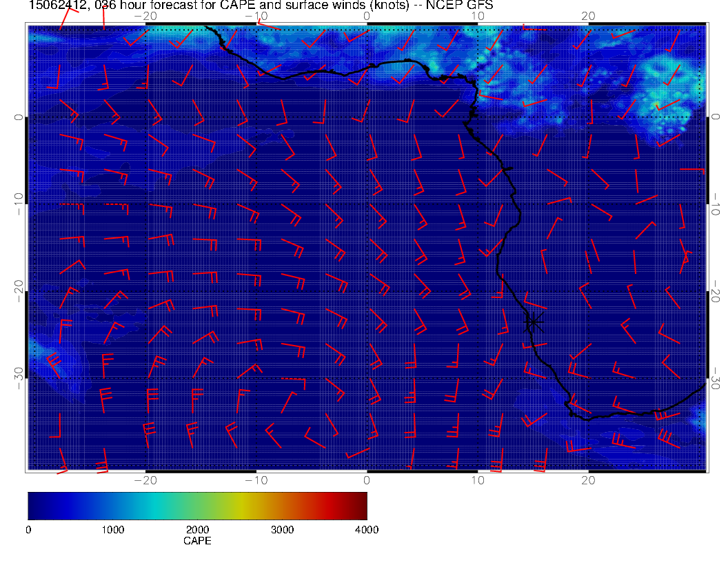Screen dimensions: 728x563
Task: Click the -30 latitude label on left axis
Action: 18,378
